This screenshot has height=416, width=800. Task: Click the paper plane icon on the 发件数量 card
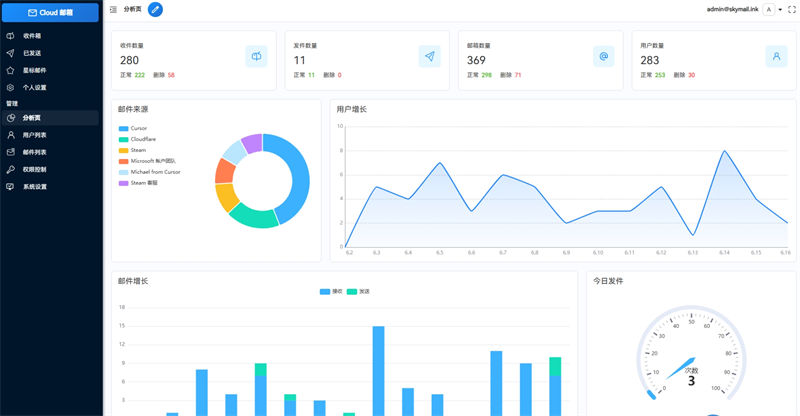429,56
